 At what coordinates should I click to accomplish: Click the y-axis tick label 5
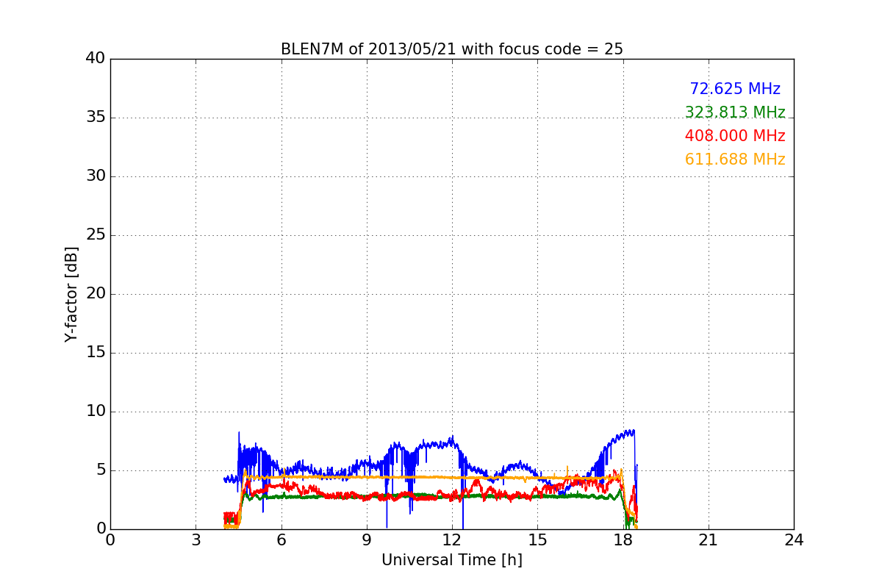[x=100, y=470]
